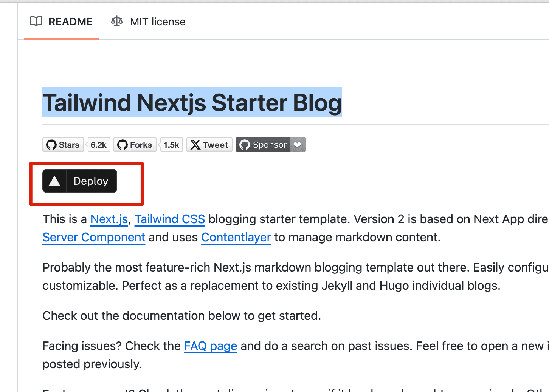Visit the Contentlayer link
The height and width of the screenshot is (392, 549).
pos(236,238)
